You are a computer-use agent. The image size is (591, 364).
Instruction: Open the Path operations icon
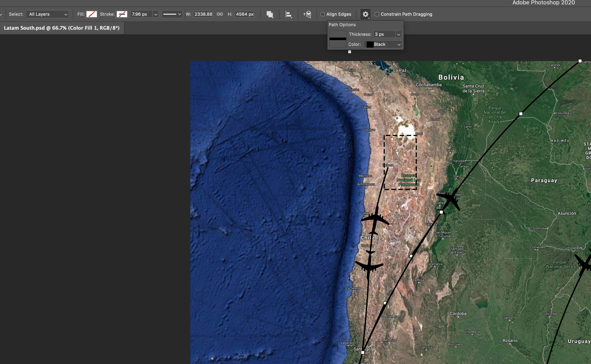(270, 14)
